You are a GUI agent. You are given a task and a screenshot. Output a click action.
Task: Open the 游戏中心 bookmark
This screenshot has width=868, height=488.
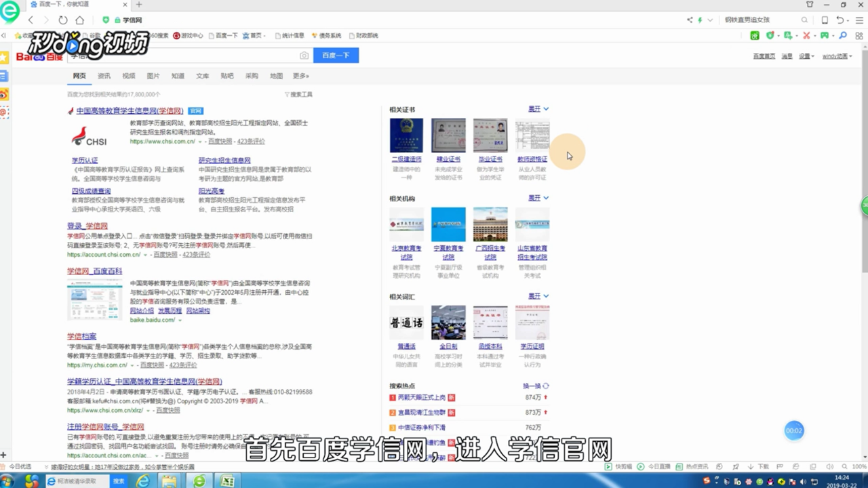point(188,35)
